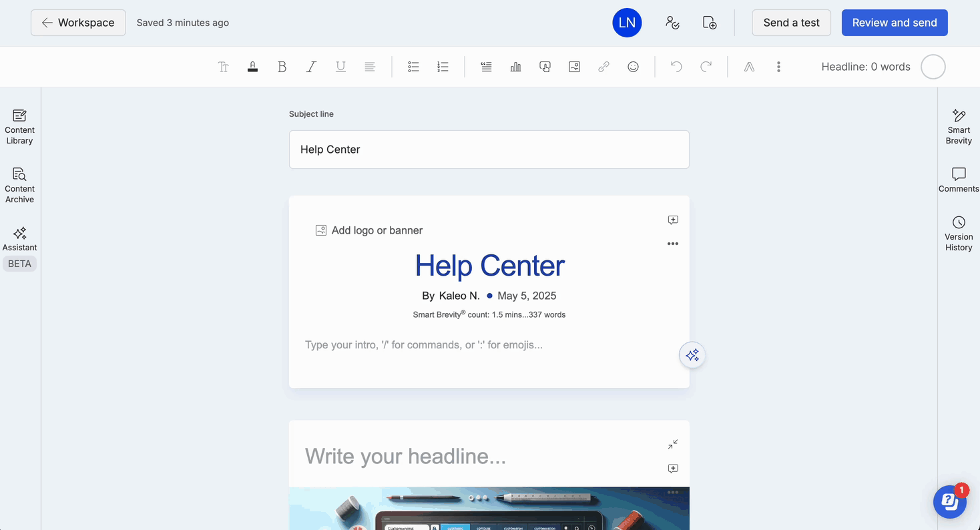Open the text size tool
This screenshot has height=530, width=980.
[223, 67]
